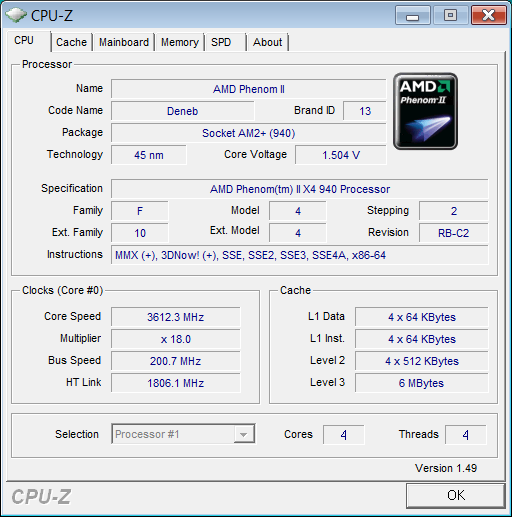The height and width of the screenshot is (517, 512).
Task: Click the Clocks (Core #0) group label
Action: [x=62, y=290]
